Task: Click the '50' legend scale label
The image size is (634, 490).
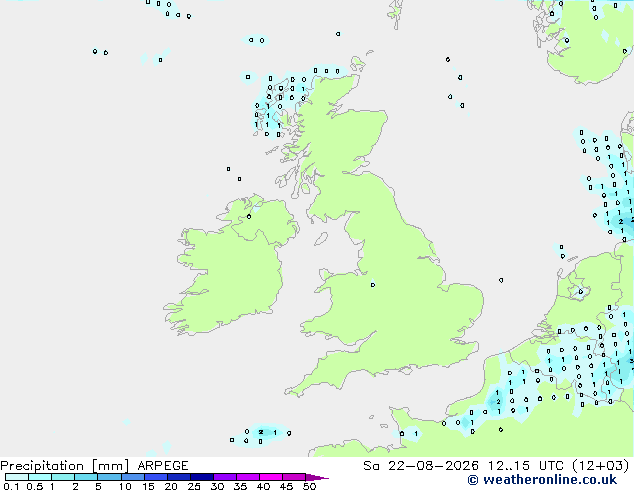Action: [x=309, y=486]
